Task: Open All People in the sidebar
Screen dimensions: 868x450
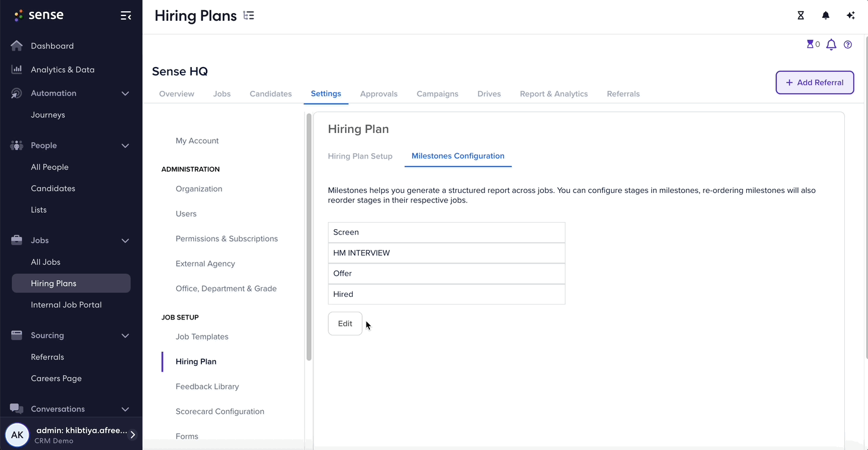Action: coord(50,167)
